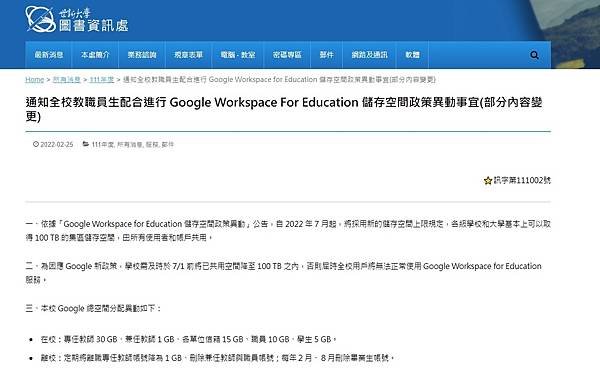The width and height of the screenshot is (600, 378).
Task: Click the star icon beside 訊字第111002號
Action: click(x=488, y=181)
